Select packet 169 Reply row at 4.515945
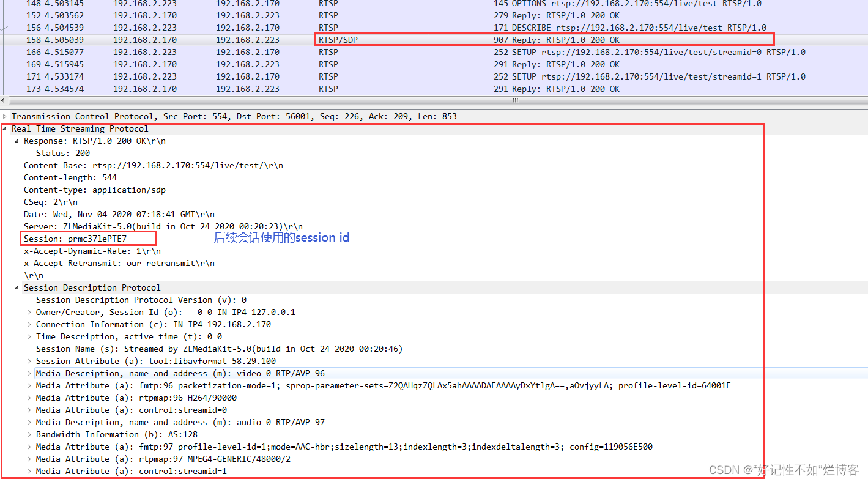The width and height of the screenshot is (868, 482). (x=434, y=64)
